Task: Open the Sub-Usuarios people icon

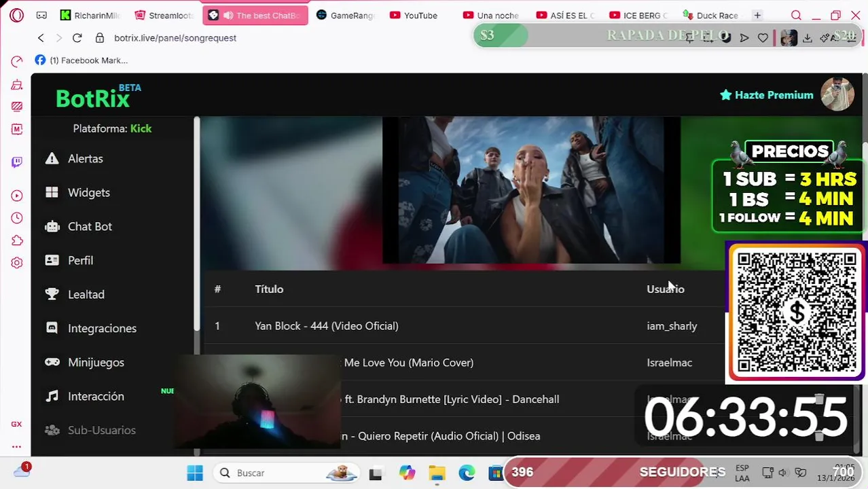Action: tap(52, 430)
